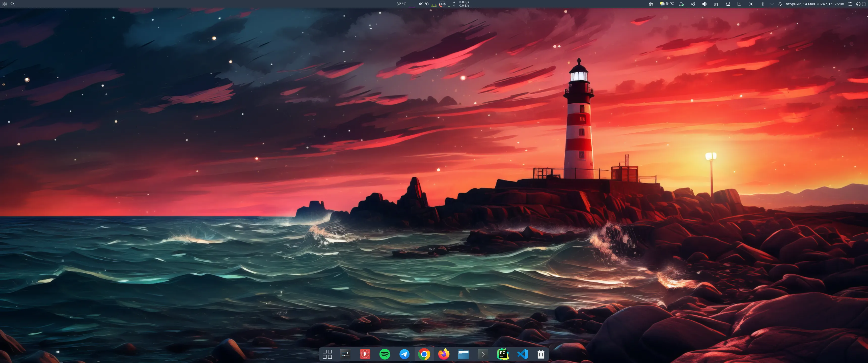The image size is (868, 363).
Task: Click the search icon in top panel
Action: (x=12, y=4)
